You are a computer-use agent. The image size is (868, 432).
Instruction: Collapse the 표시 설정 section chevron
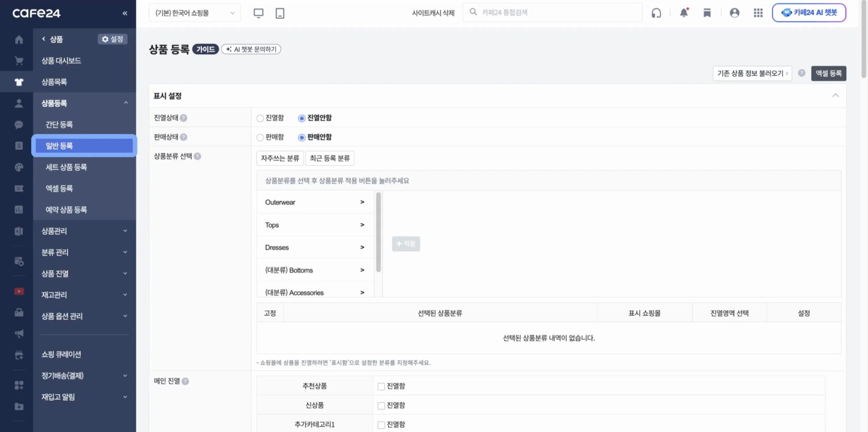pyautogui.click(x=835, y=95)
